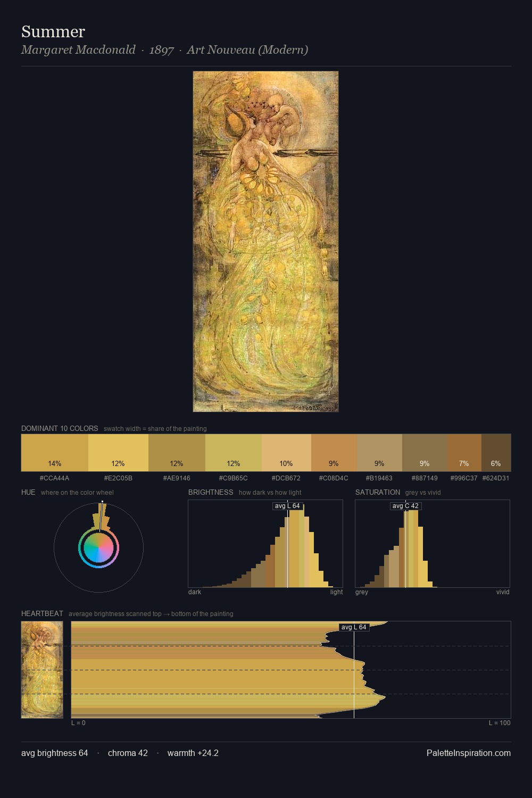The height and width of the screenshot is (798, 532).
Task: Click the hex label '#C9B65C'
Action: tap(234, 478)
